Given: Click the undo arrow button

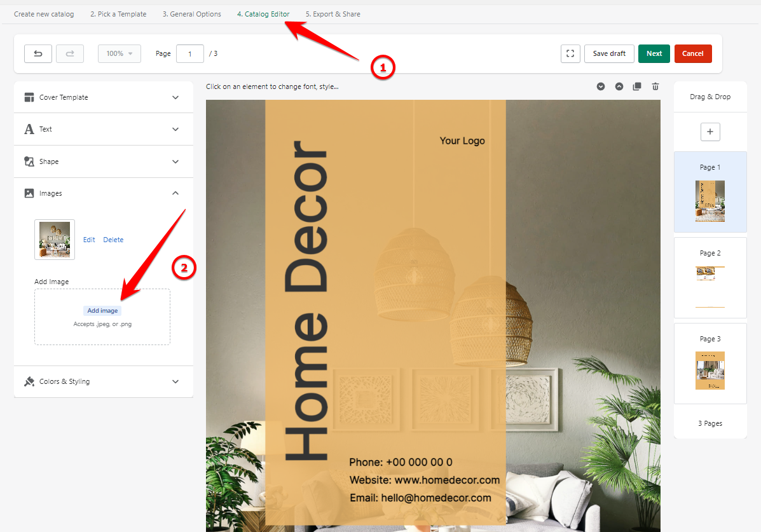Looking at the screenshot, I should [x=38, y=53].
